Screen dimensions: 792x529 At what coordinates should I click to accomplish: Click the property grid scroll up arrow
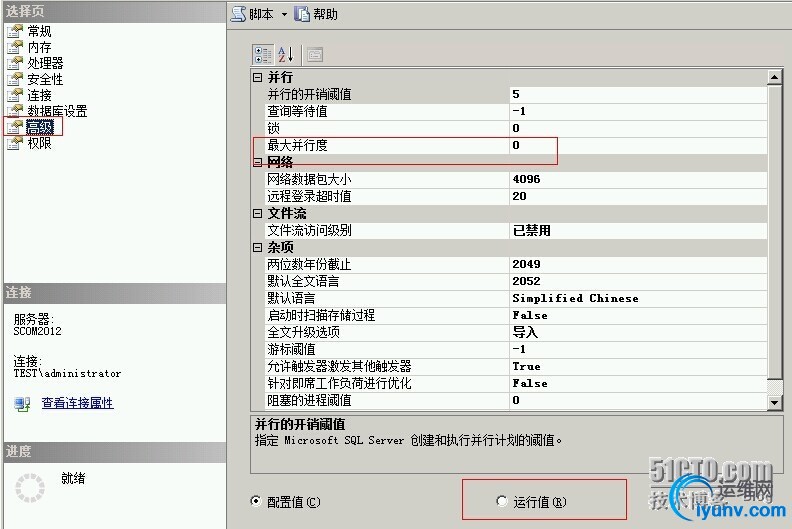pos(774,77)
